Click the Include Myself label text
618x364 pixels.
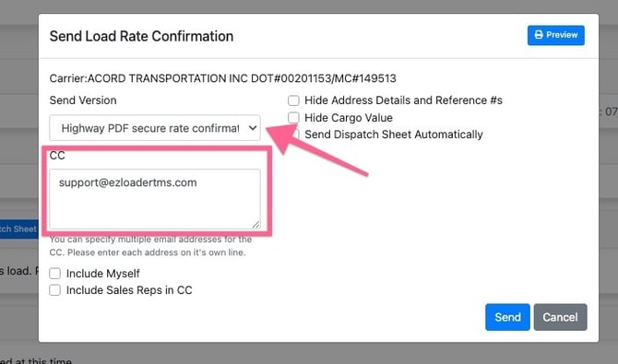coord(103,274)
